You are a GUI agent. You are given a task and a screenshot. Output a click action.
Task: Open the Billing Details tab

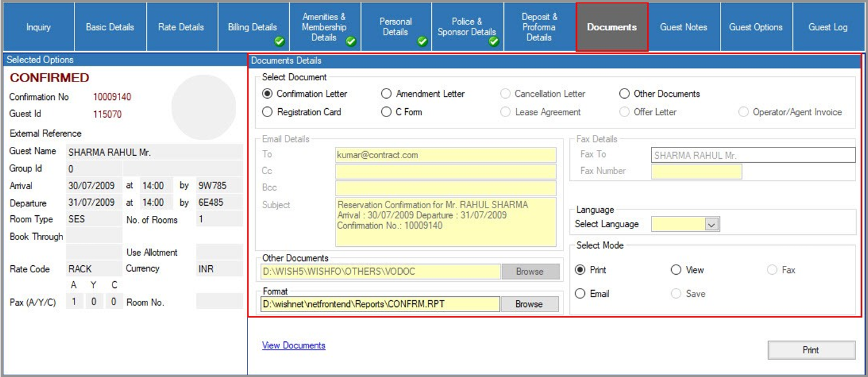pyautogui.click(x=252, y=27)
